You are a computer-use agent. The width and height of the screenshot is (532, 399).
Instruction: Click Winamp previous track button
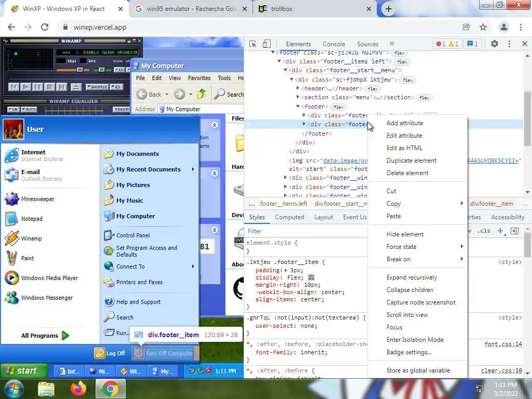[x=14, y=87]
